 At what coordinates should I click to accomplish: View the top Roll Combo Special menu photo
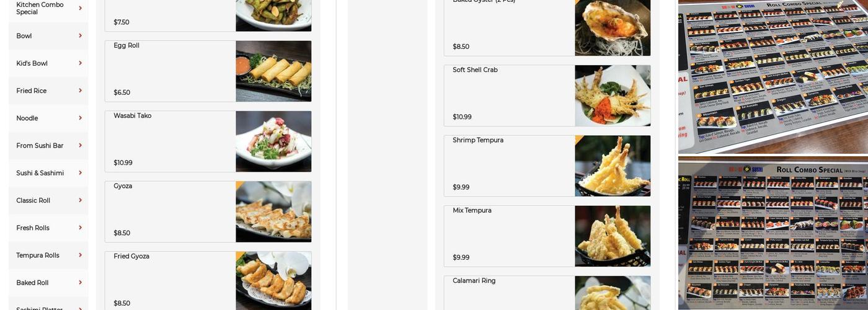[773, 77]
